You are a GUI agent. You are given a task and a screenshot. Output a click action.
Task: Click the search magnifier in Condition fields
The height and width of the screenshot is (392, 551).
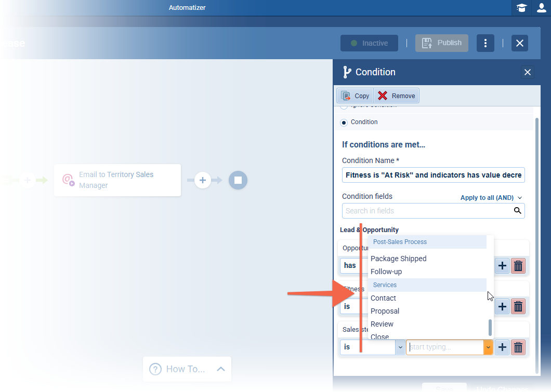pyautogui.click(x=517, y=211)
